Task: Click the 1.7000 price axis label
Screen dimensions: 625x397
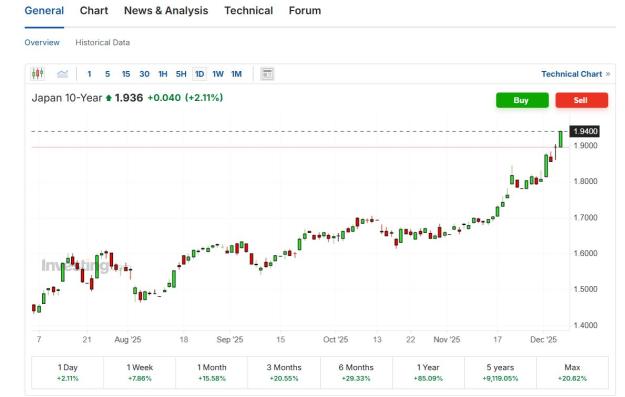Action: point(586,218)
